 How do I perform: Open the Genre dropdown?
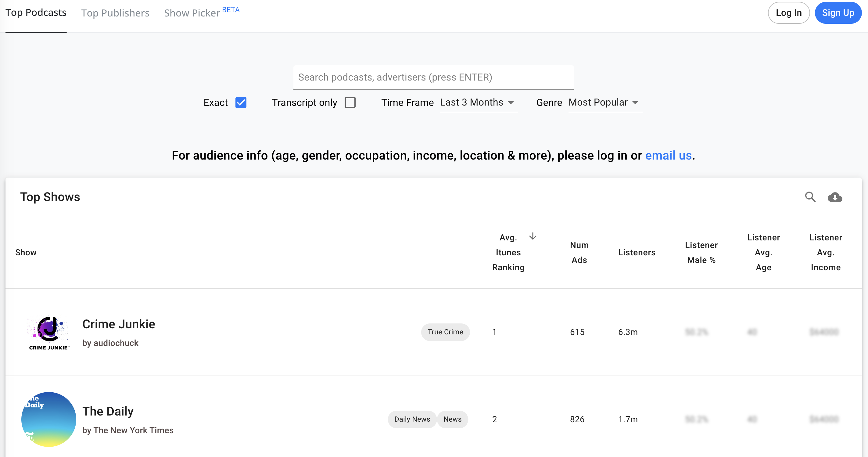605,103
